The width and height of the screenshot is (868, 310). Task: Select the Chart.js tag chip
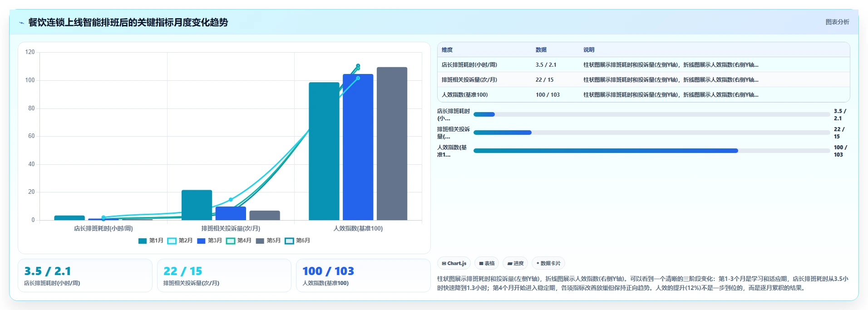tap(454, 263)
